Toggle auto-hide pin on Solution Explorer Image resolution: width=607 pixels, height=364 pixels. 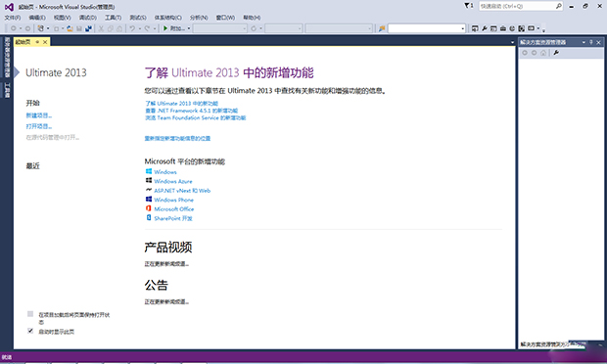591,42
